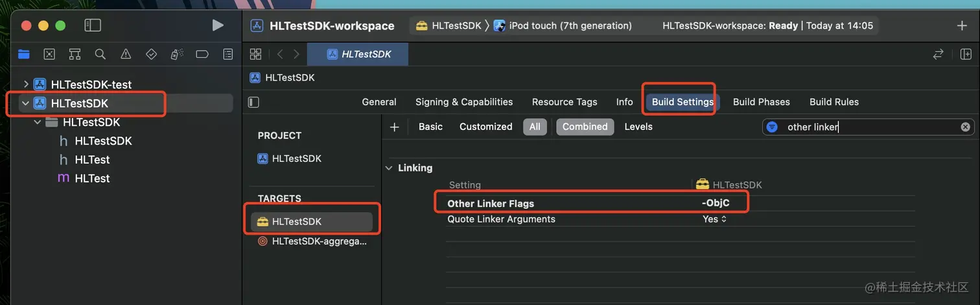Choose iPod touch (7th generation) destination
This screenshot has width=980, height=305.
tap(562, 26)
